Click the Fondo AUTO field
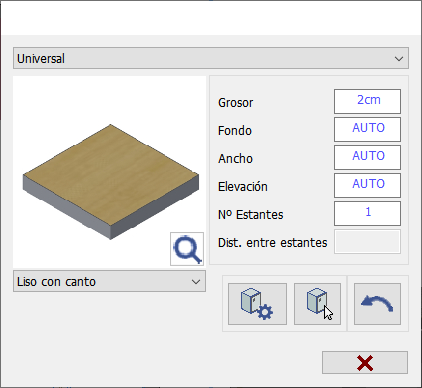 click(367, 129)
